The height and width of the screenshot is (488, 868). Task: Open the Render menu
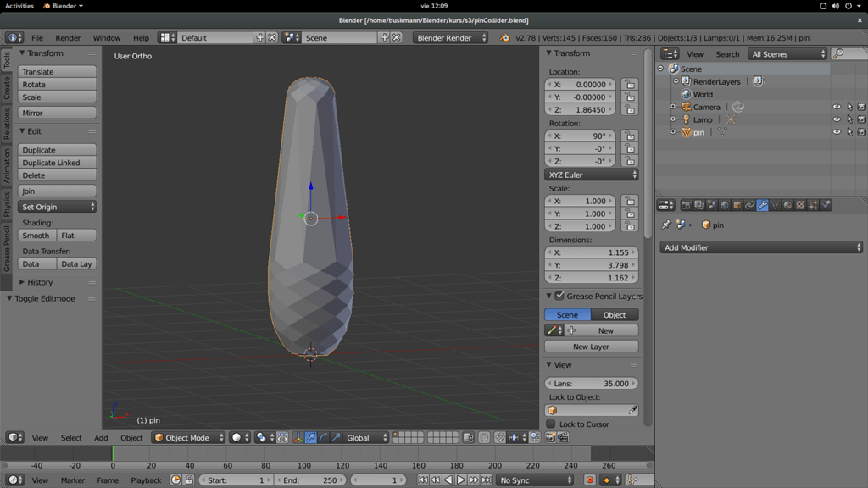click(x=68, y=38)
